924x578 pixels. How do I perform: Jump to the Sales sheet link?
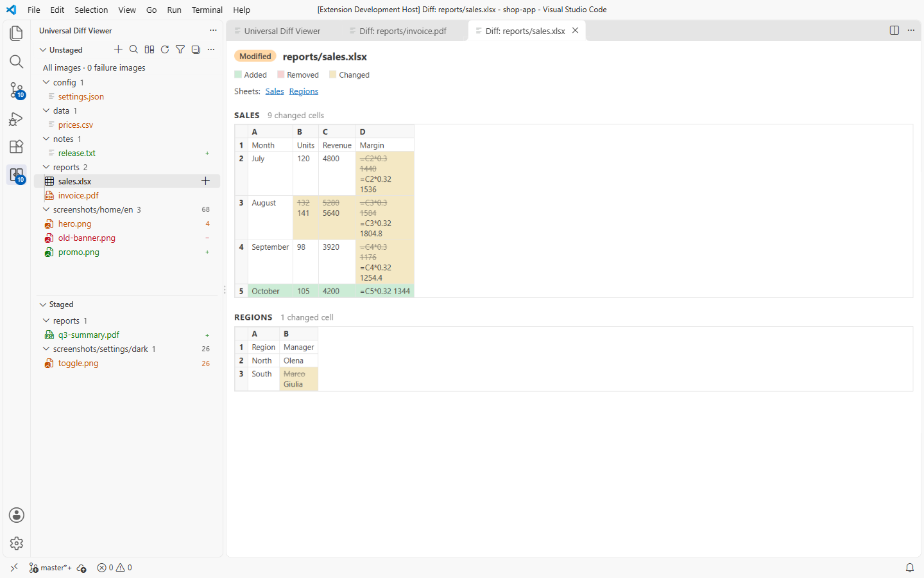point(275,91)
